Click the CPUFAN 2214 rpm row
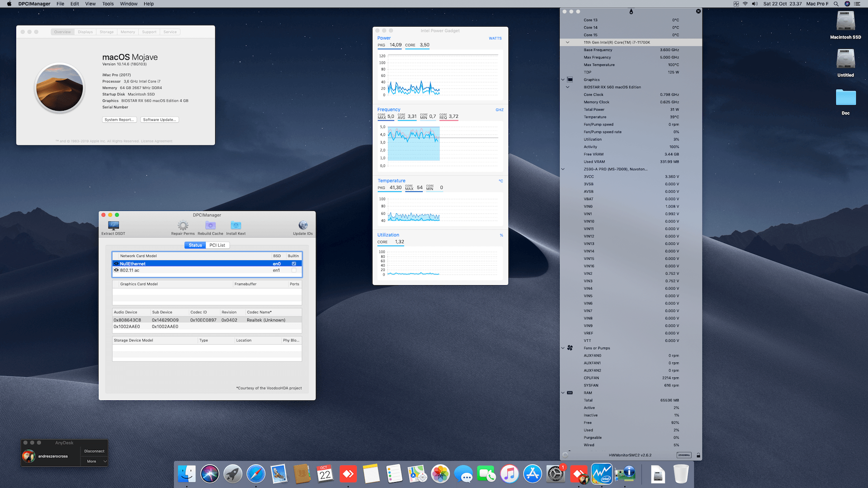 point(631,378)
